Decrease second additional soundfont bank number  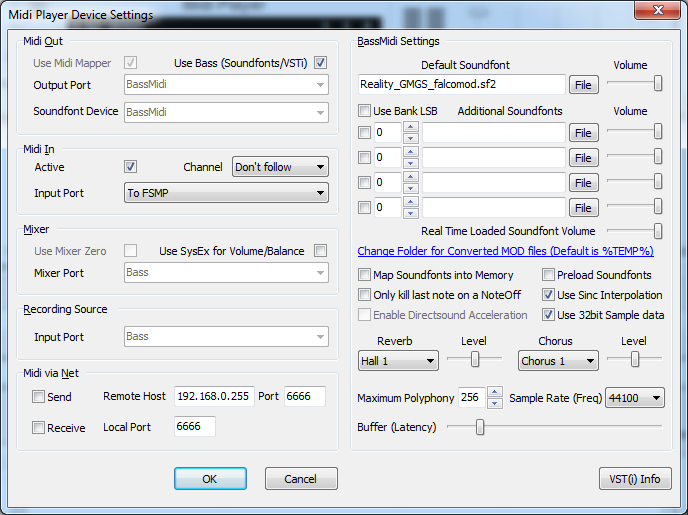[x=411, y=163]
